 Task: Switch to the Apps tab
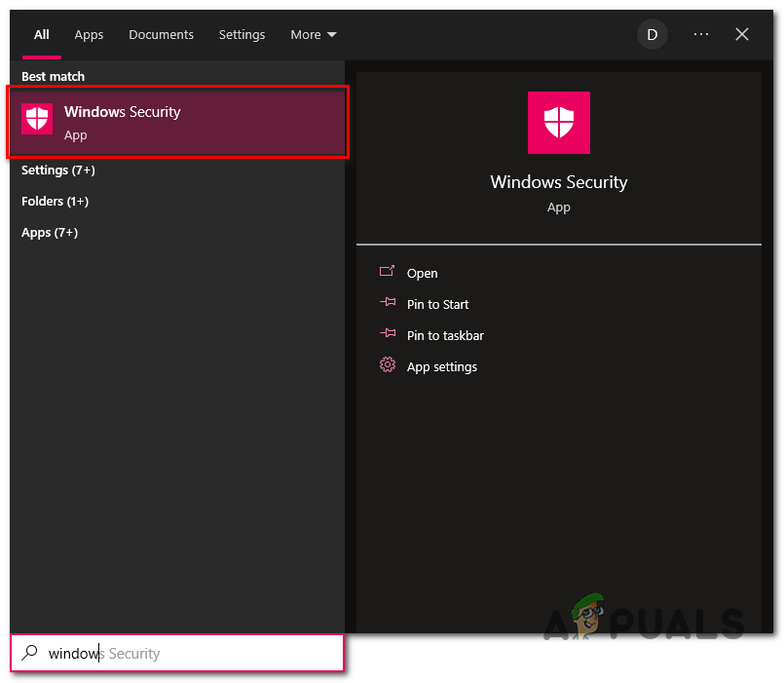89,34
